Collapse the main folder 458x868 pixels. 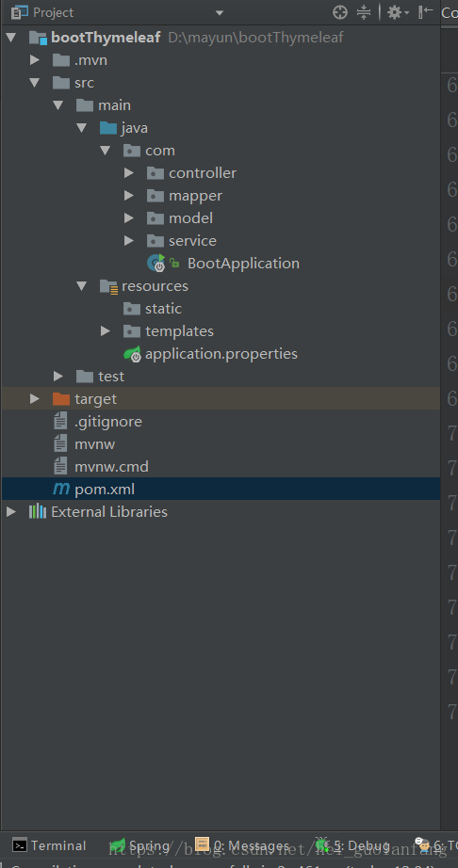point(58,105)
